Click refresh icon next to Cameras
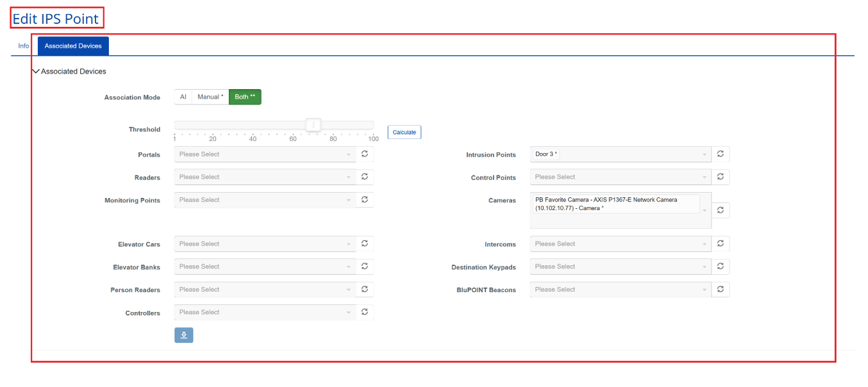The image size is (868, 387). (x=721, y=210)
